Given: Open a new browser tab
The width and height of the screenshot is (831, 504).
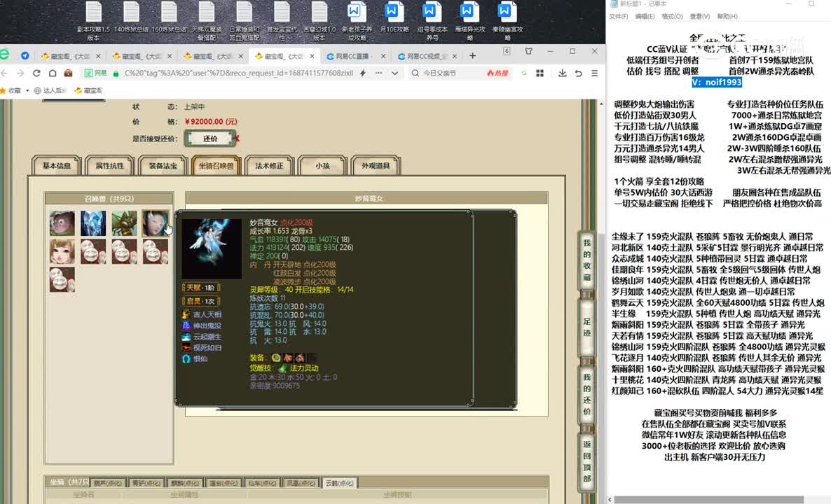Looking at the screenshot, I should 472,55.
